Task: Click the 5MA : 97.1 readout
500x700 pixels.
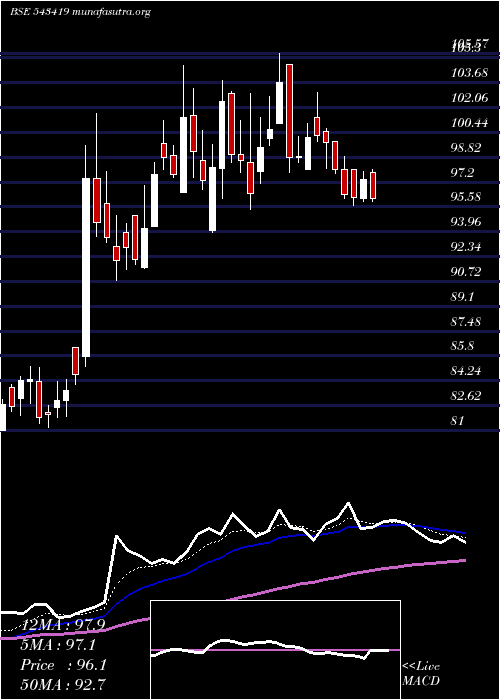Action: coord(58,645)
